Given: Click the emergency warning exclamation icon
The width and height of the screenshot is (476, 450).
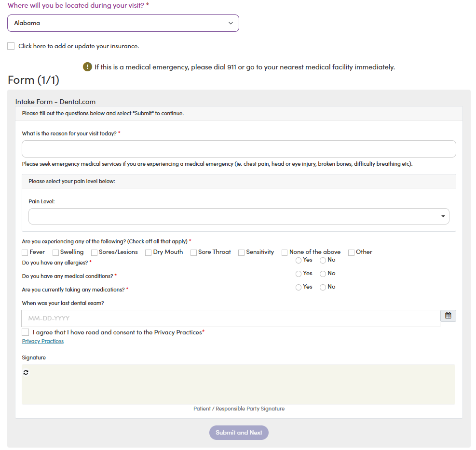Looking at the screenshot, I should point(87,66).
